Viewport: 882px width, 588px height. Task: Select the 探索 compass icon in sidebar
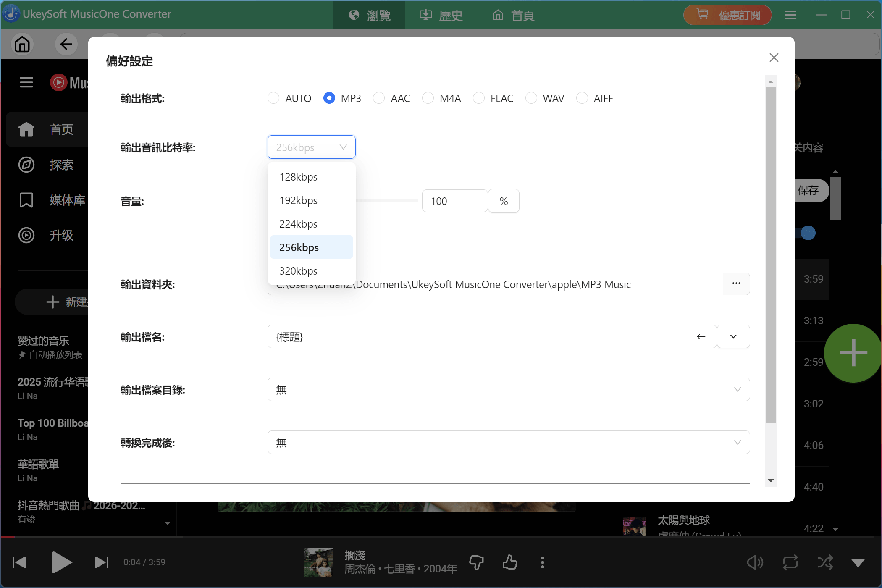[26, 165]
